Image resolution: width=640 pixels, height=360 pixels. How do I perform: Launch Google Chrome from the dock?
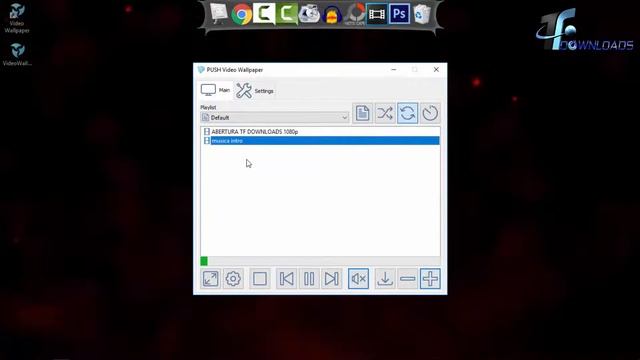tap(242, 15)
